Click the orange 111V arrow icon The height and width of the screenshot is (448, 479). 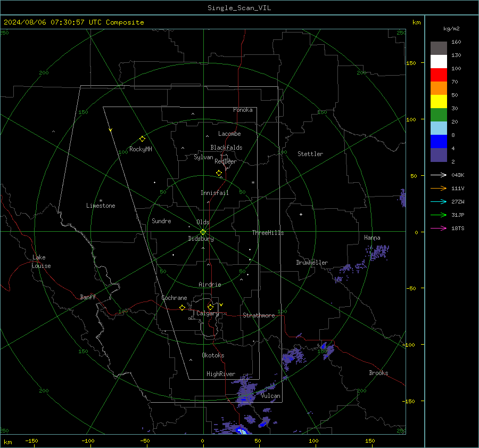pyautogui.click(x=439, y=189)
